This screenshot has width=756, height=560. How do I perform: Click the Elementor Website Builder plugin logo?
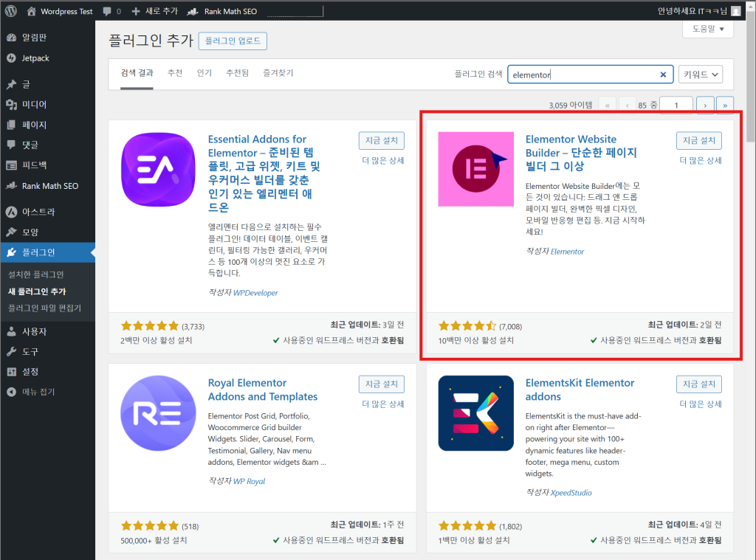476,169
